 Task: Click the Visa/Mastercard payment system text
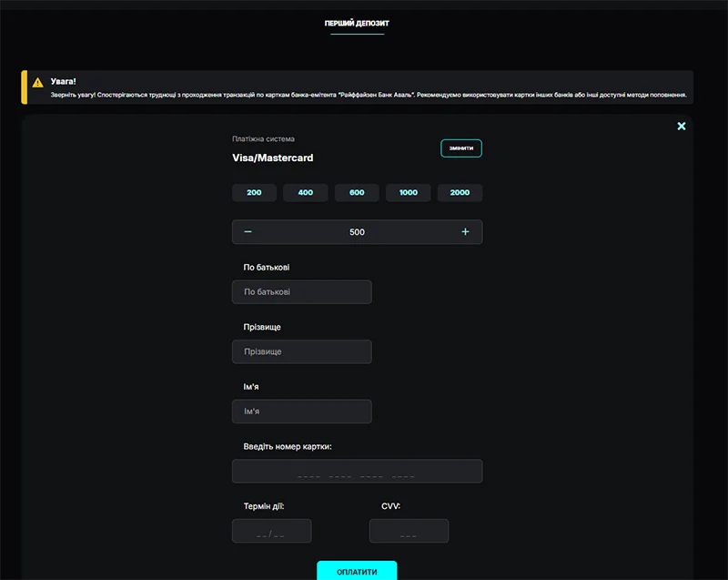(272, 158)
